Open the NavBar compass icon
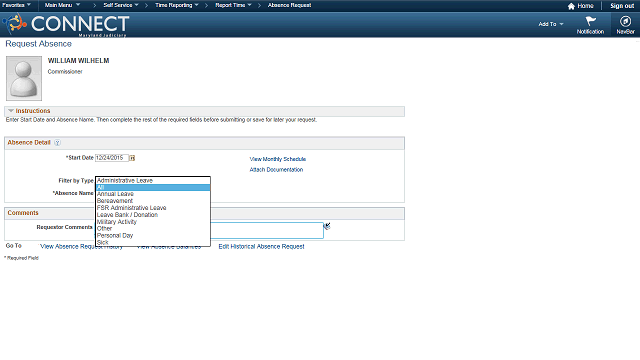The height and width of the screenshot is (360, 640). coord(625,21)
